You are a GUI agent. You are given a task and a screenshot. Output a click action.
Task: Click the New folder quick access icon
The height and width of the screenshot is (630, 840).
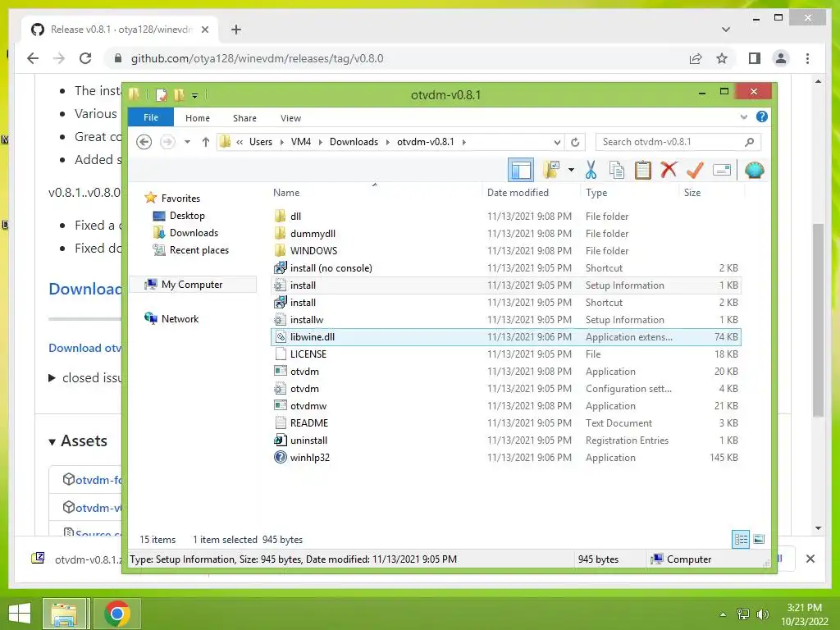click(x=179, y=95)
